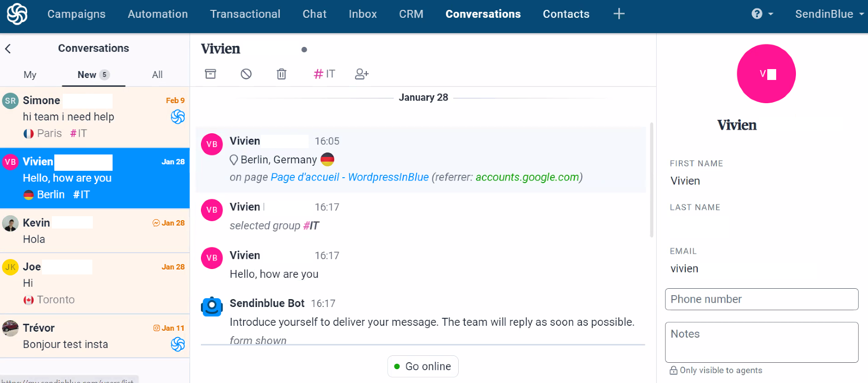868x383 pixels.
Task: Toggle status with Go online button
Action: pos(423,366)
